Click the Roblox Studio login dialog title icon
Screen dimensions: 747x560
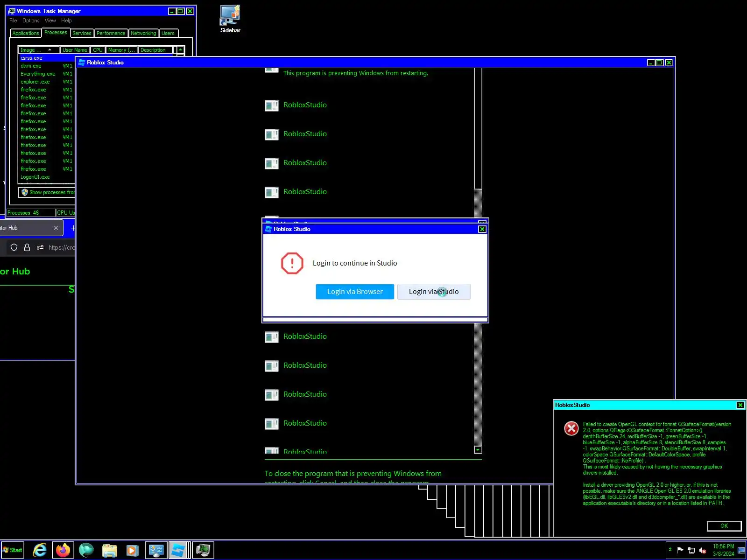pos(268,229)
